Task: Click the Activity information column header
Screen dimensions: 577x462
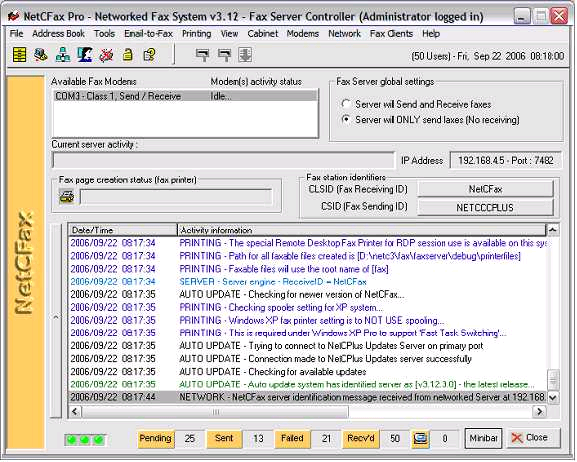Action: point(361,230)
